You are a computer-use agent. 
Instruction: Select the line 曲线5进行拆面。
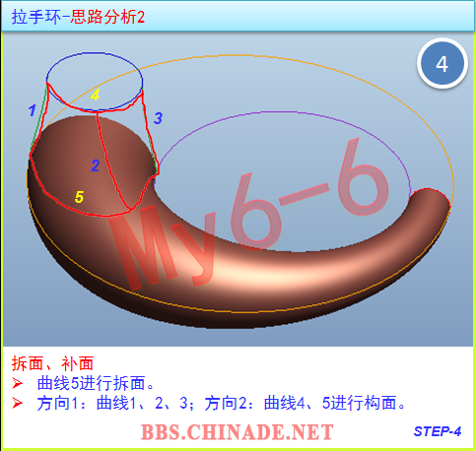click(96, 383)
